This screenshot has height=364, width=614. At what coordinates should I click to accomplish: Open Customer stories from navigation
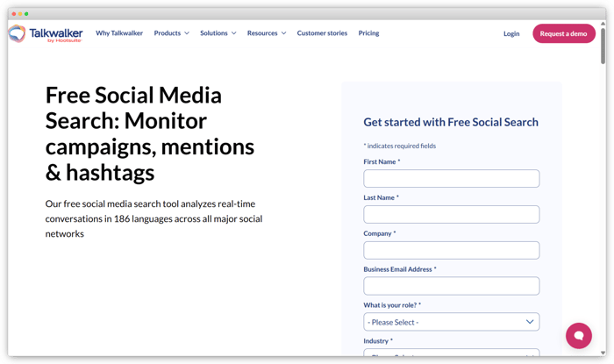tap(322, 33)
